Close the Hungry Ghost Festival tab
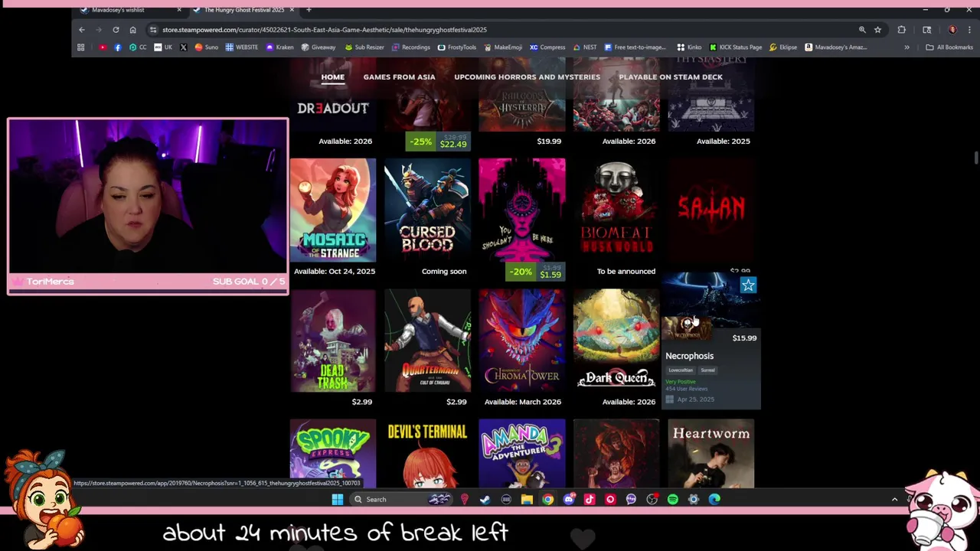 pos(292,10)
